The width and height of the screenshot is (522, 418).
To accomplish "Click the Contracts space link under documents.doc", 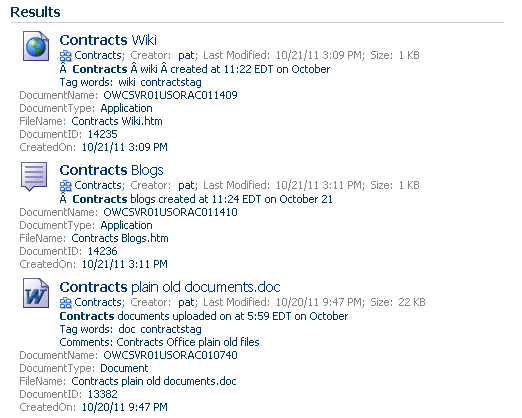I will click(x=98, y=302).
